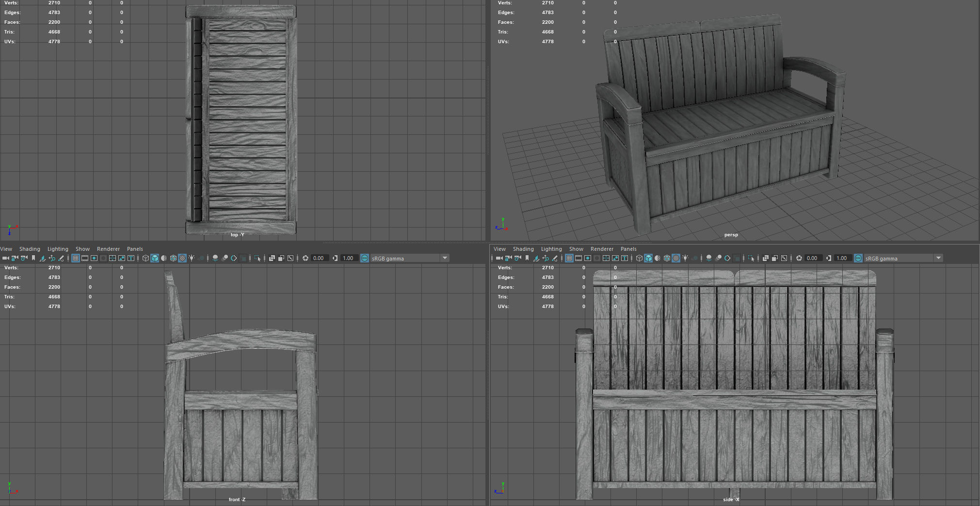Open Renderer menu of front -Z panel
The image size is (980, 506).
[x=108, y=249]
